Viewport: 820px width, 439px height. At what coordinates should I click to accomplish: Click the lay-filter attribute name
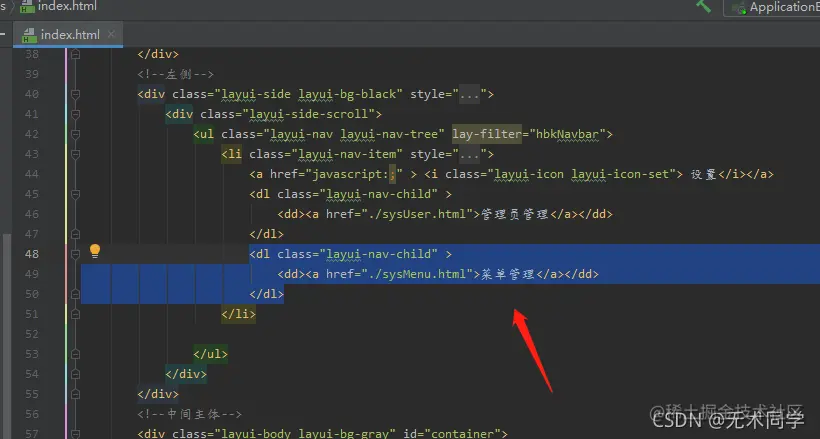(x=487, y=134)
